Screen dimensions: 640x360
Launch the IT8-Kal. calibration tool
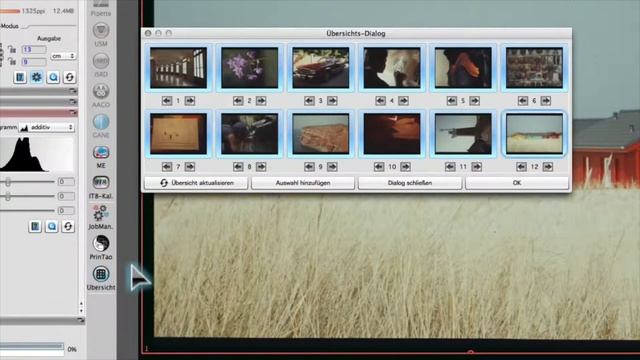(100, 182)
